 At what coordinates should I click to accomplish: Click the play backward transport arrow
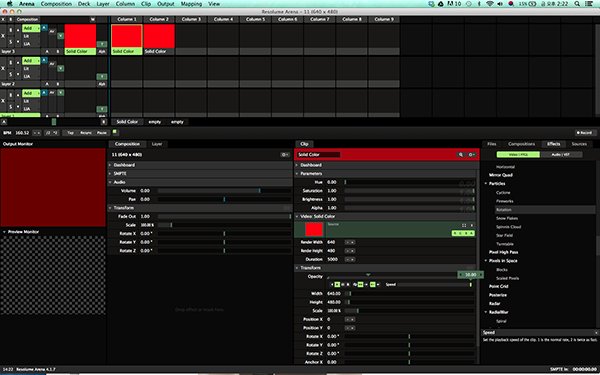click(332, 284)
